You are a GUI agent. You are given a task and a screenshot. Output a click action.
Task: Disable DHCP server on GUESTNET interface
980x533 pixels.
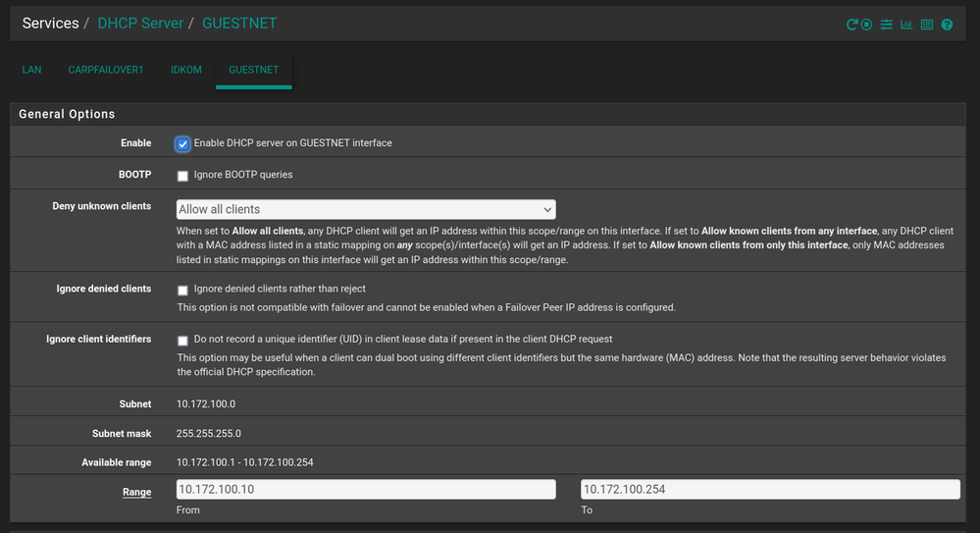[182, 143]
